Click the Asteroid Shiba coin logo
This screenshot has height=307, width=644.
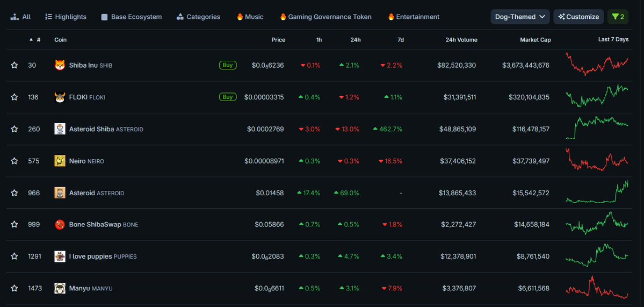pos(60,129)
